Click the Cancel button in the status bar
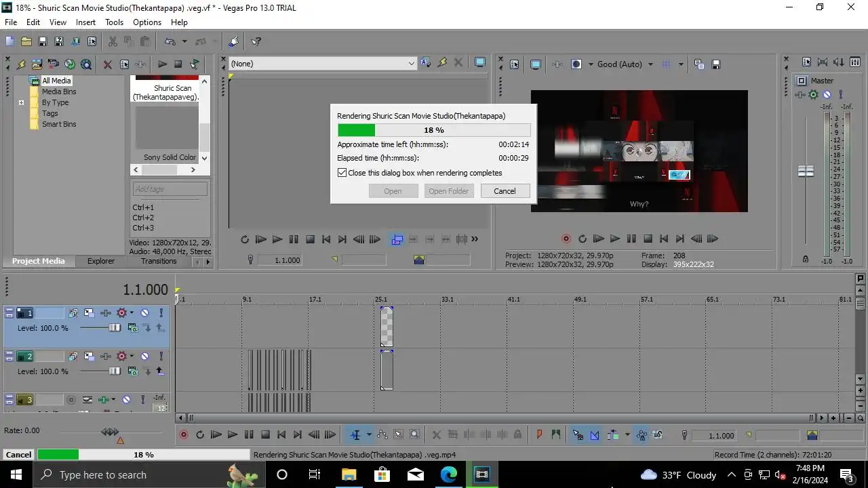Image resolution: width=868 pixels, height=488 pixels. click(x=18, y=455)
